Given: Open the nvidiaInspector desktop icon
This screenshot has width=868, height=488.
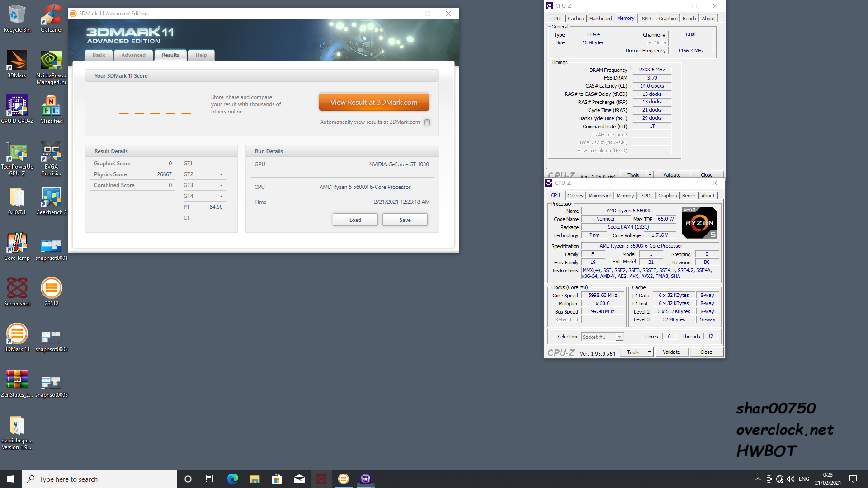Looking at the screenshot, I should click(17, 432).
